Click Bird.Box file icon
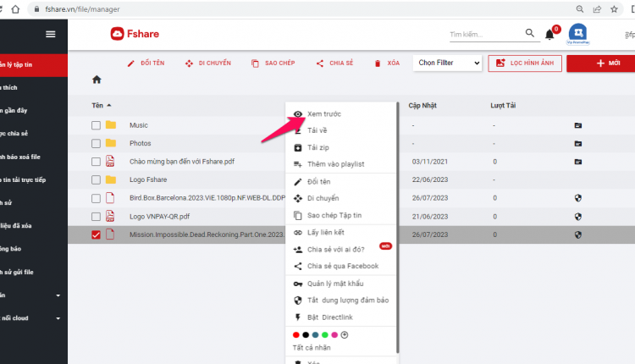Image resolution: width=635 pixels, height=364 pixels. (110, 197)
